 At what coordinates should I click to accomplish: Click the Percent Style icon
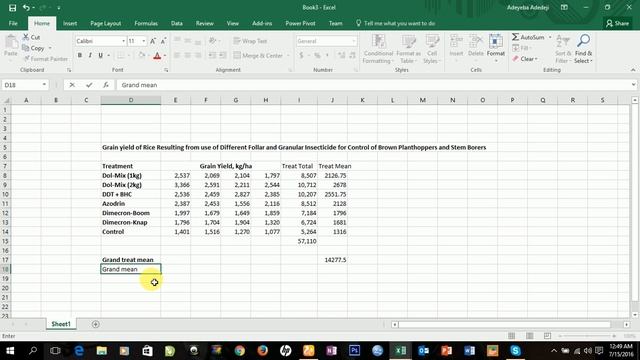[x=317, y=55]
